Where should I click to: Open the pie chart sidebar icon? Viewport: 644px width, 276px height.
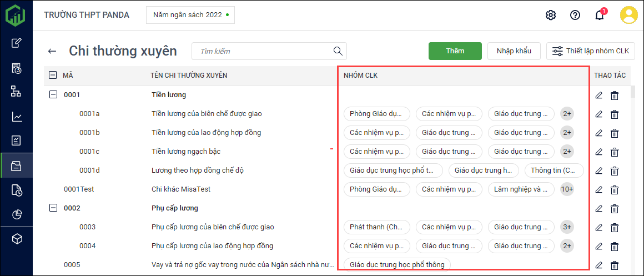[x=17, y=215]
